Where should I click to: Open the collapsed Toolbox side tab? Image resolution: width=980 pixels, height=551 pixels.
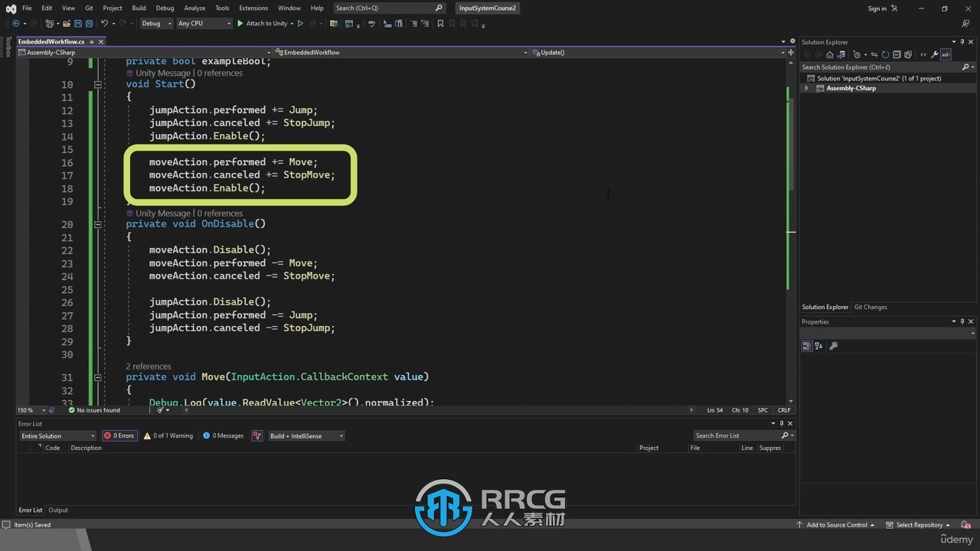8,47
